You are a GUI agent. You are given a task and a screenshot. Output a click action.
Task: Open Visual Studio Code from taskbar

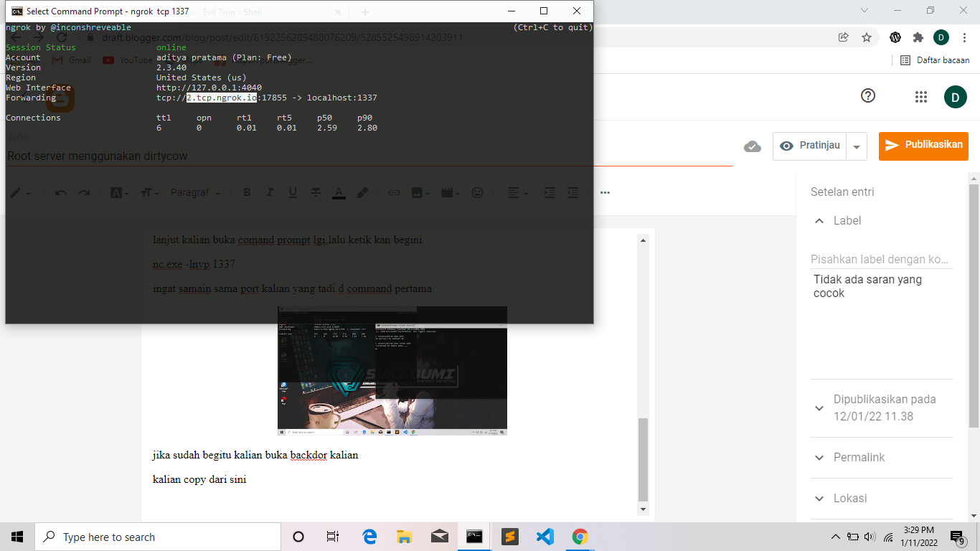pos(545,537)
